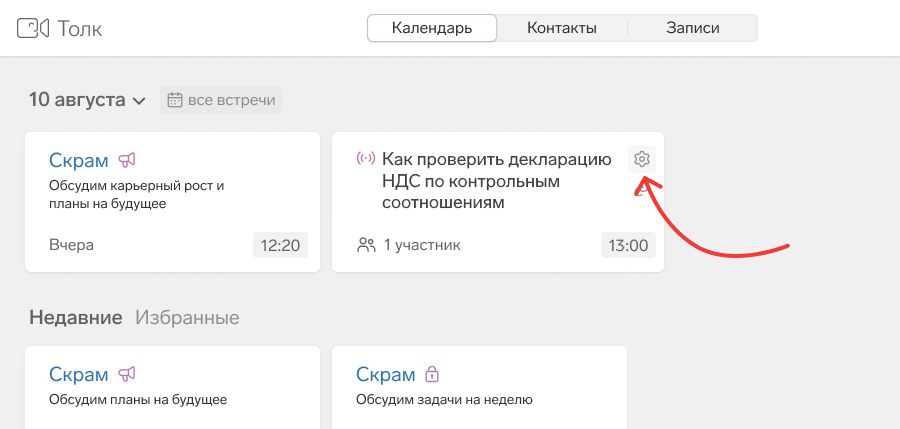The height and width of the screenshot is (429, 900).
Task: Click the Обсудим задачи на неделю text
Action: [444, 400]
